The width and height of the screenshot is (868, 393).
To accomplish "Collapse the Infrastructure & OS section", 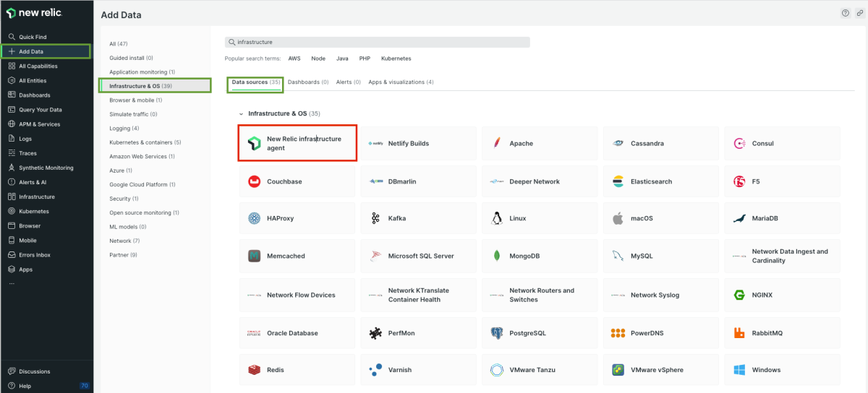I will (x=242, y=114).
